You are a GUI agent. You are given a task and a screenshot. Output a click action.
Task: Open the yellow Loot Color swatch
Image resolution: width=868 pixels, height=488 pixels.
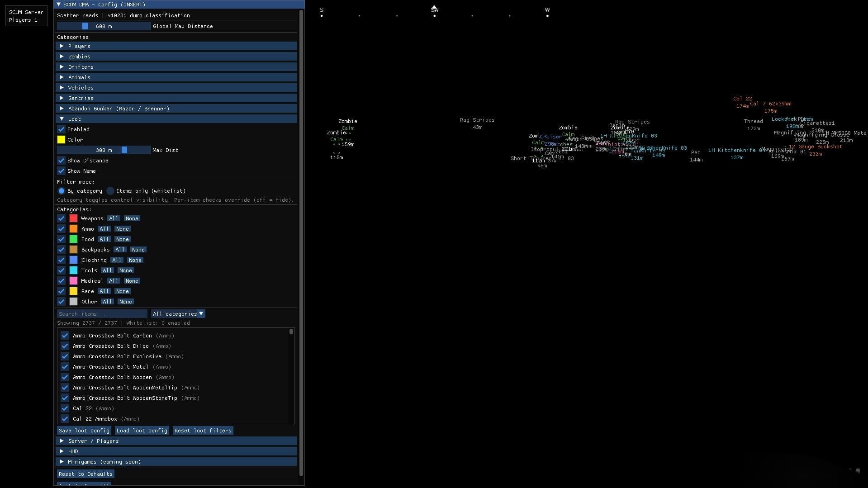pyautogui.click(x=61, y=140)
